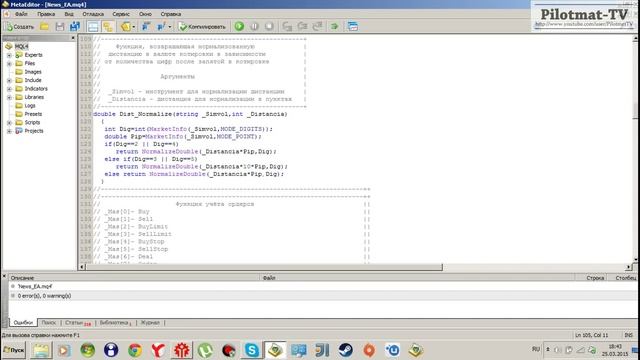Expand the Scripts folder in Navigator
Screen dimensions: 640x360
point(9,123)
